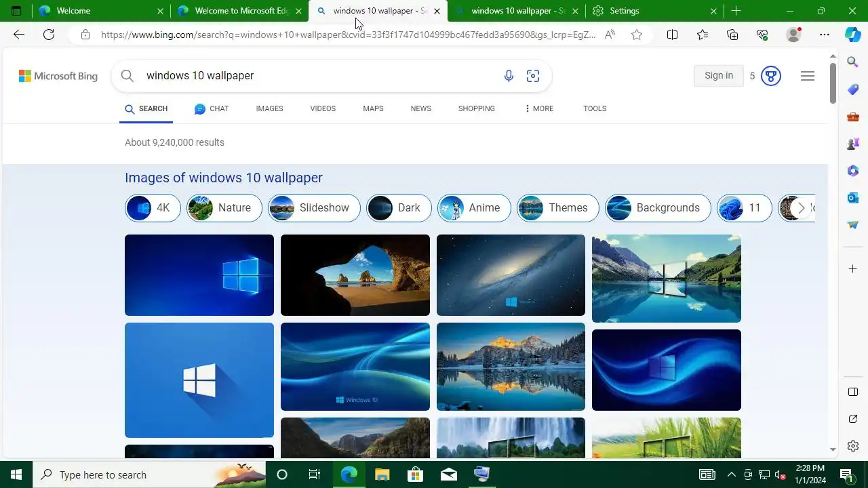
Task: Open the TOOLS options
Action: [x=595, y=108]
